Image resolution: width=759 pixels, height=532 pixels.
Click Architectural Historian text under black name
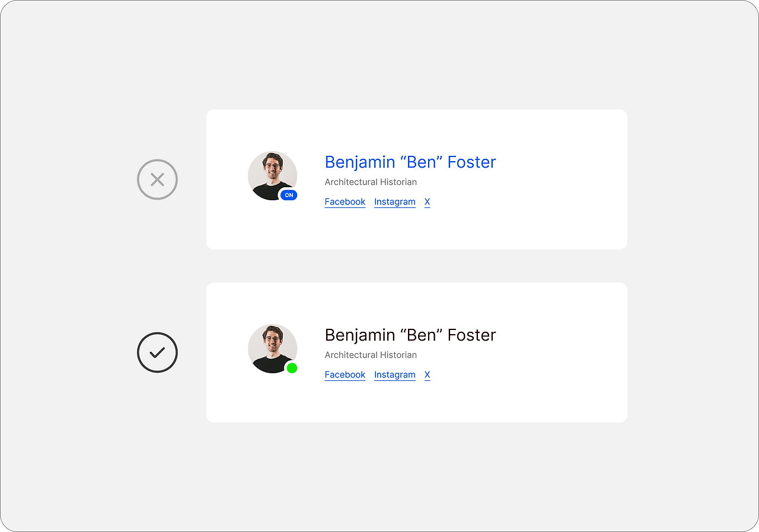coord(371,355)
